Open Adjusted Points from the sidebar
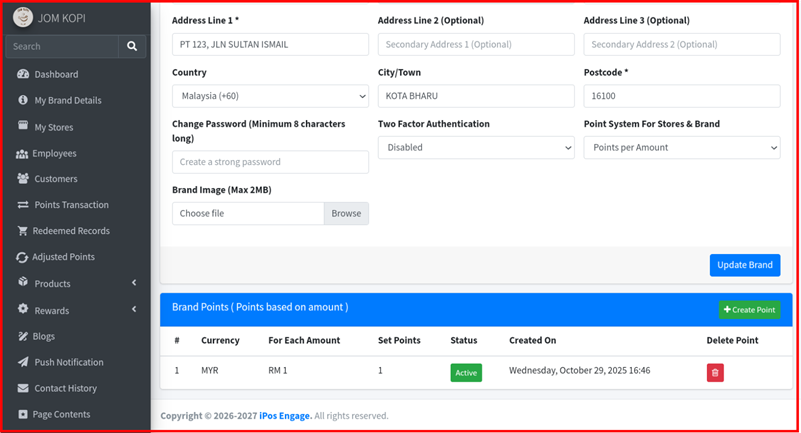This screenshot has width=801, height=433. [x=64, y=257]
